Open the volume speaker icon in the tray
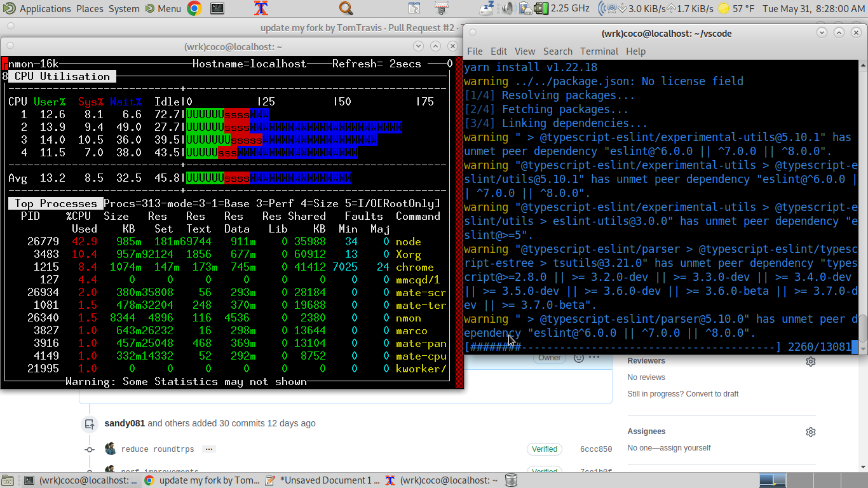Image resolution: width=868 pixels, height=488 pixels. point(507,8)
